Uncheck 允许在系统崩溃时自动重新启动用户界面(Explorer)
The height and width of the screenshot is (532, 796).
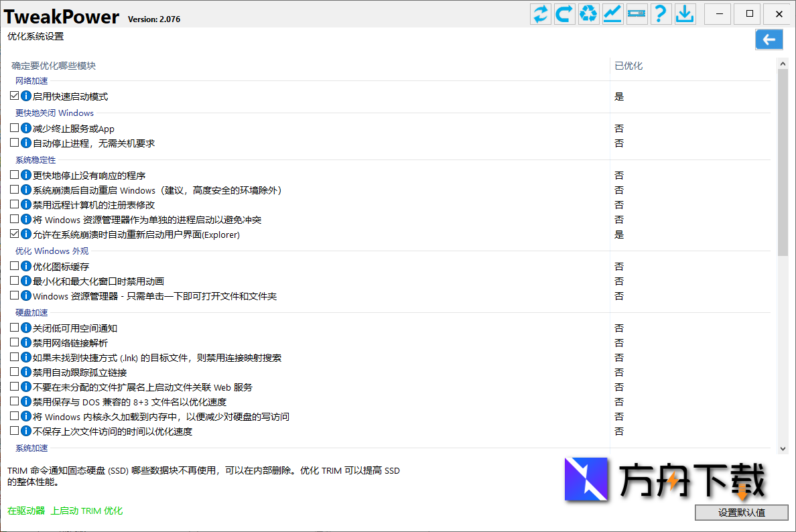click(14, 235)
